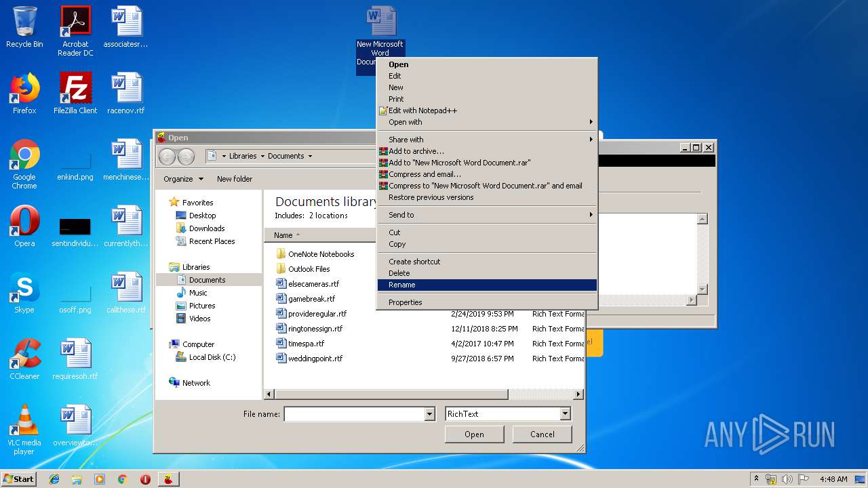The image size is (868, 488).
Task: Click Chrome icon in taskbar
Action: (123, 479)
